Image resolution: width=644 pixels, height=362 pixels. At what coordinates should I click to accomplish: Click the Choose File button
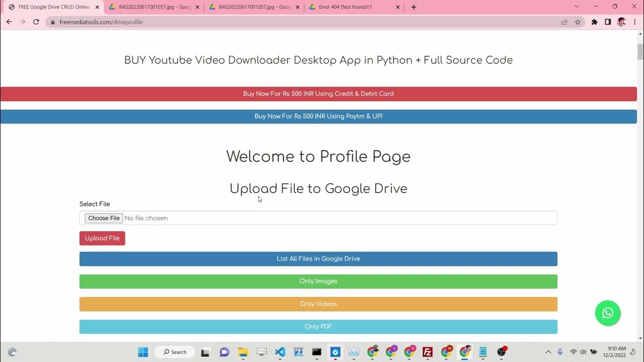[x=104, y=218]
